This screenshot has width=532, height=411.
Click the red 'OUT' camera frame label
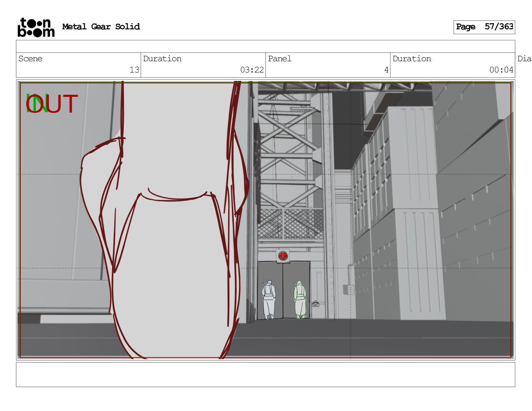point(52,104)
